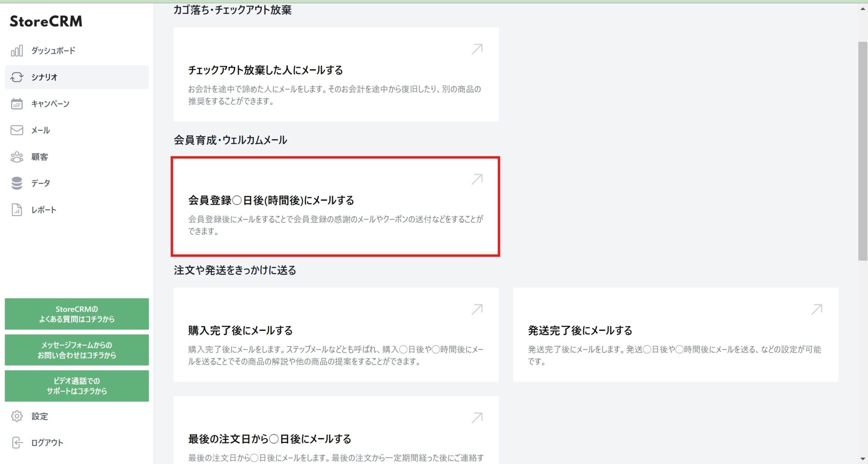The height and width of the screenshot is (464, 868).
Task: Select 会員登録○日後(時間後)にメールする title
Action: tap(271, 200)
